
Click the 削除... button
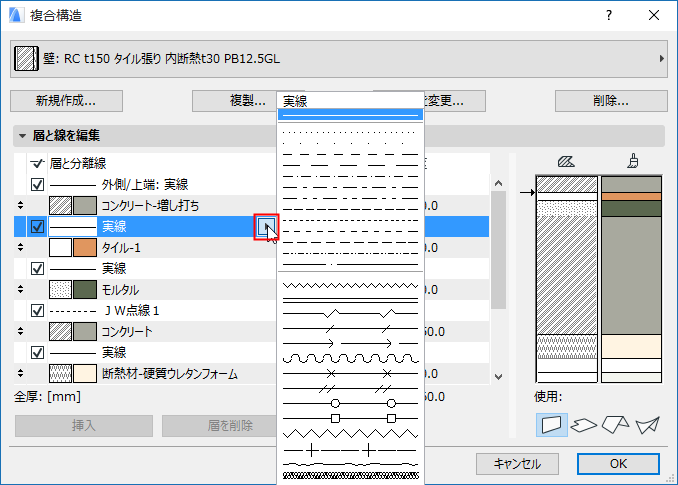coord(611,101)
